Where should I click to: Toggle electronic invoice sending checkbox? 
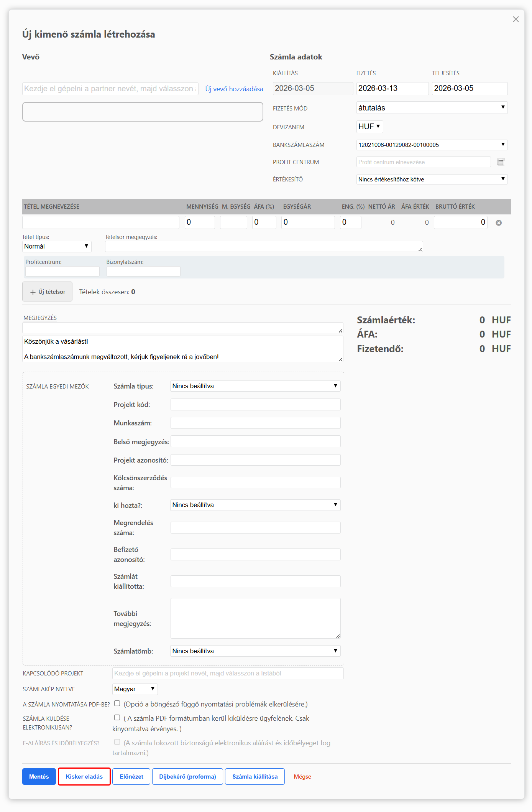(x=117, y=717)
